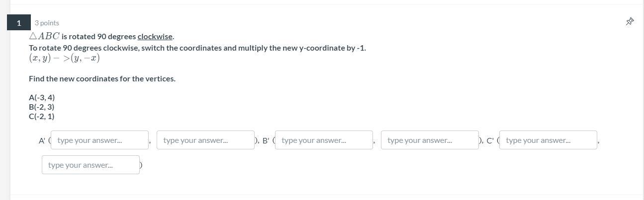This screenshot has width=644, height=200.
Task: Click the last answer box on the second row
Action: tap(91, 165)
